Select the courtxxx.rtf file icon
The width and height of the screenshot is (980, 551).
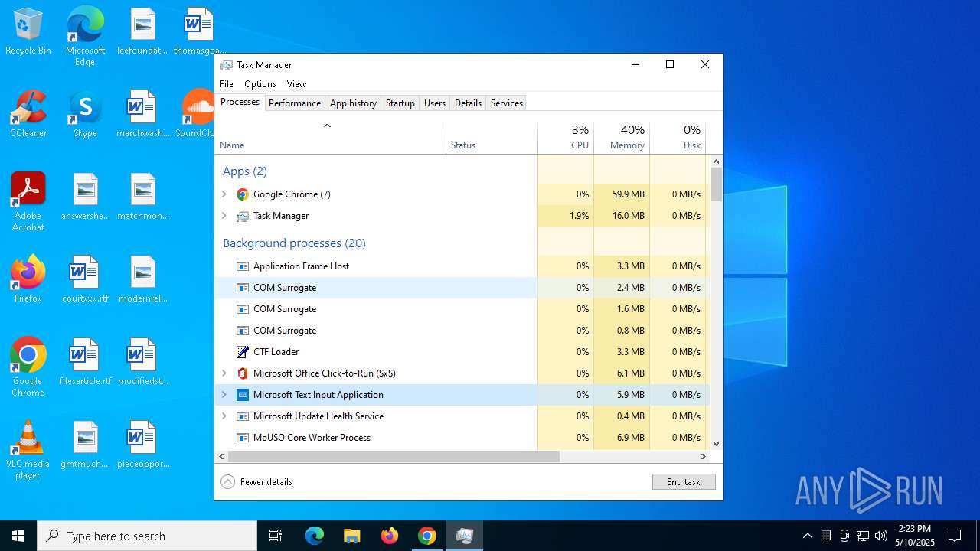(85, 279)
